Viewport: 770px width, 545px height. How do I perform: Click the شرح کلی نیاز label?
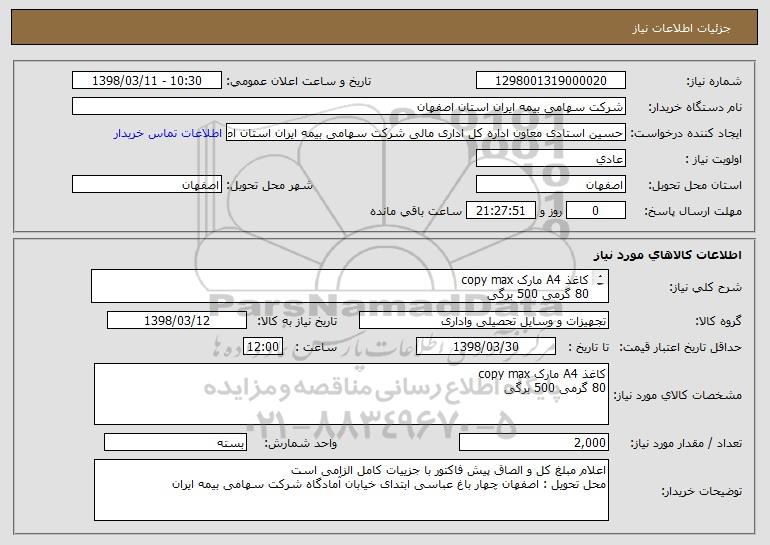706,287
